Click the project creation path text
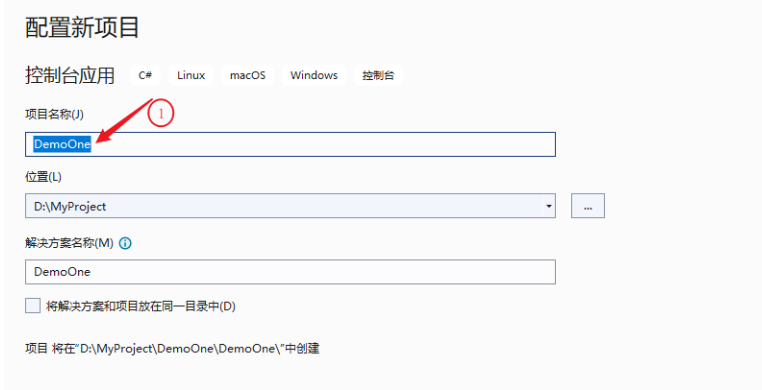Viewport: 762px width, 390px height. [x=172, y=349]
